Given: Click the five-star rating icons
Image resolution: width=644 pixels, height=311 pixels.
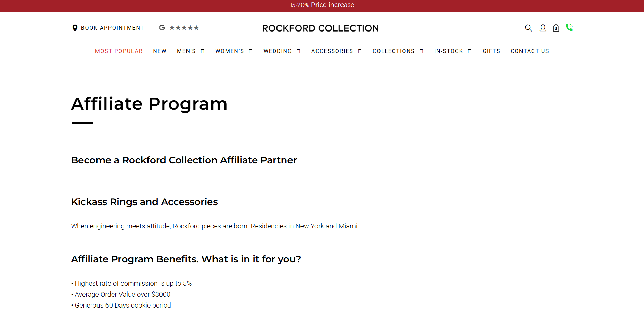Looking at the screenshot, I should (184, 28).
